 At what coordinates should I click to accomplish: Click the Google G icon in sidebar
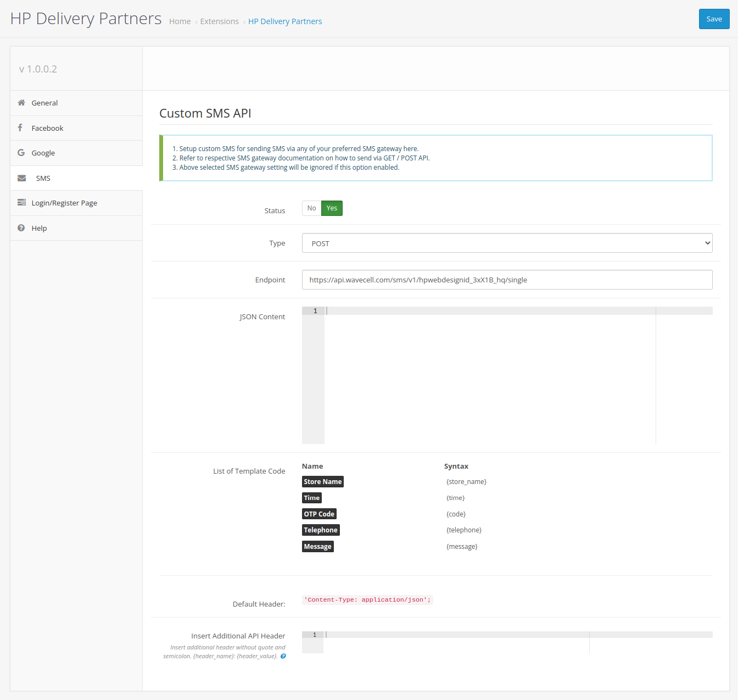click(x=21, y=153)
